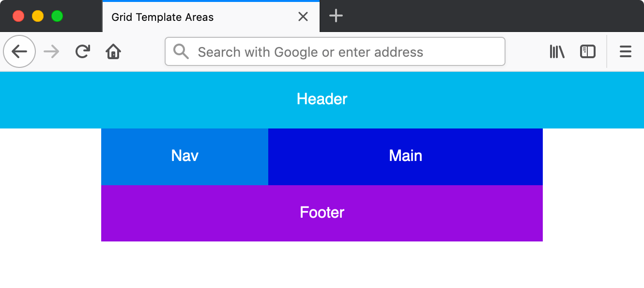Select the Main grid area
The image size is (644, 288).
tap(405, 156)
